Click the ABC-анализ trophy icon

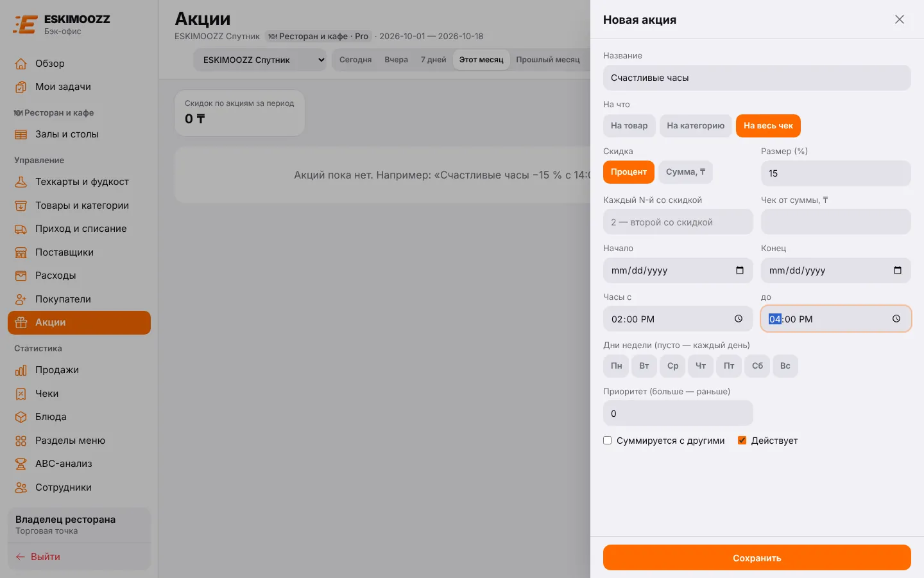point(21,464)
